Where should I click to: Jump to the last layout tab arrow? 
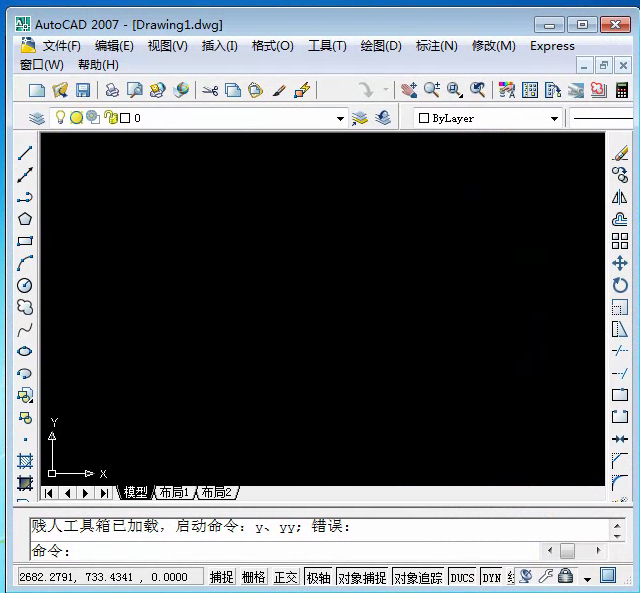coord(104,493)
